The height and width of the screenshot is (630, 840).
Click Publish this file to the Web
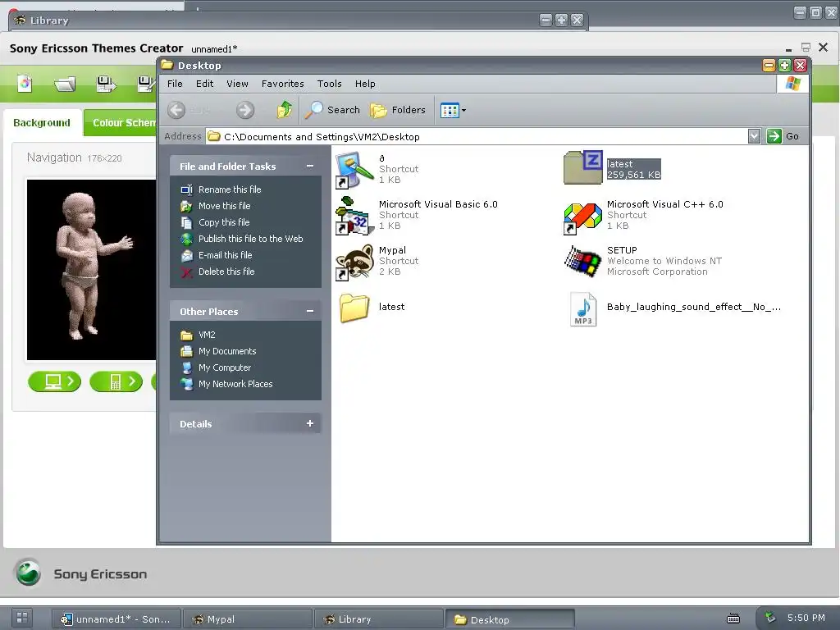pos(250,239)
